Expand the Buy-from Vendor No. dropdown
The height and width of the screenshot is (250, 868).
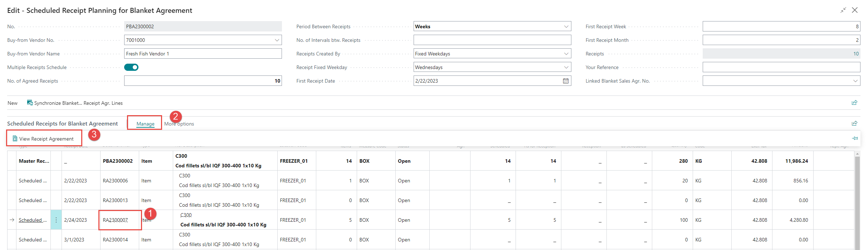(277, 40)
